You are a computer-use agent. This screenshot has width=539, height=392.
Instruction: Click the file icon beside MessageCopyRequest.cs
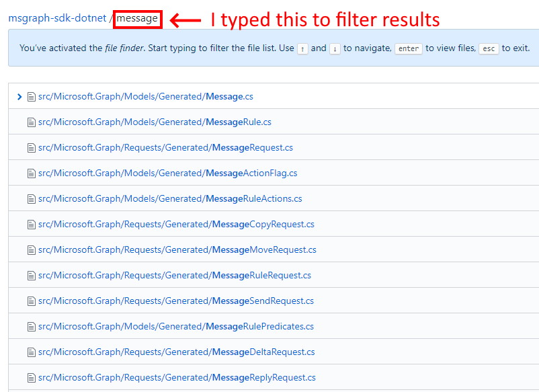(x=31, y=224)
